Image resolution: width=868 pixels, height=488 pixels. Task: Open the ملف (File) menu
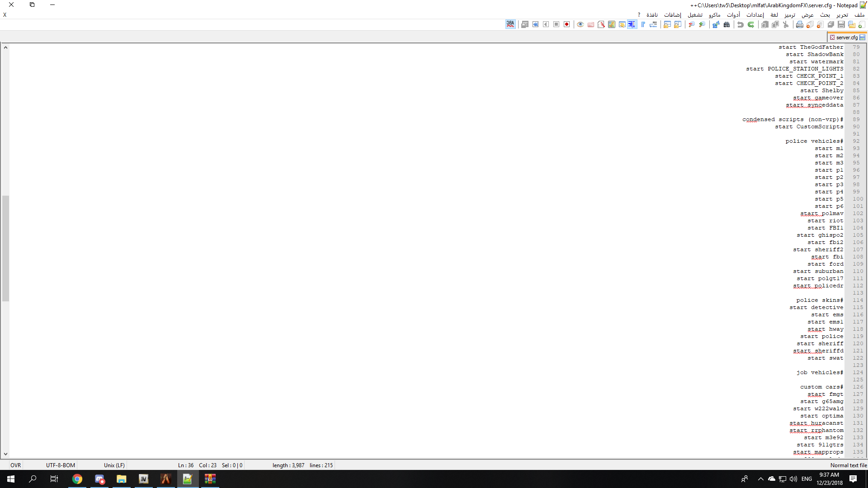tap(859, 15)
